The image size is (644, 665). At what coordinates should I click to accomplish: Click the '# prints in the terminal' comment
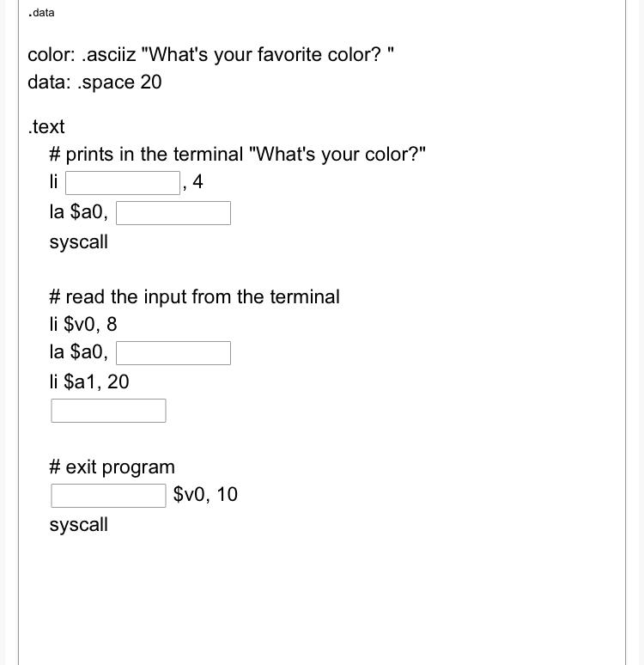pos(237,155)
